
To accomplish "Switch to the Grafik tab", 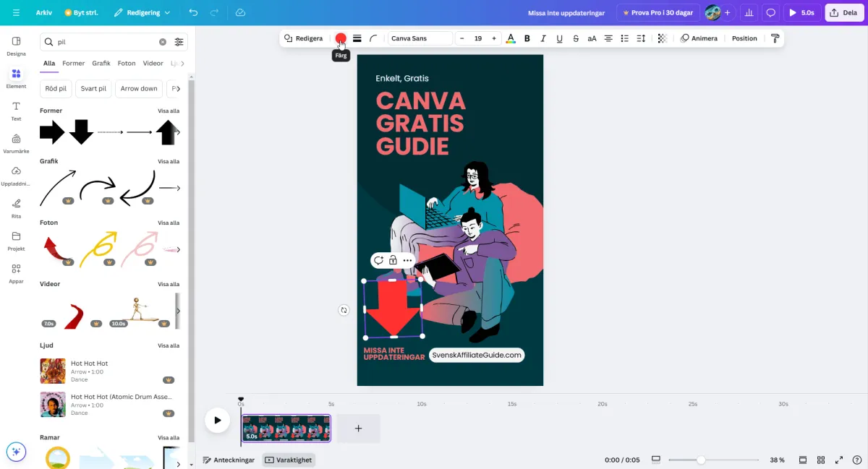I will click(101, 64).
